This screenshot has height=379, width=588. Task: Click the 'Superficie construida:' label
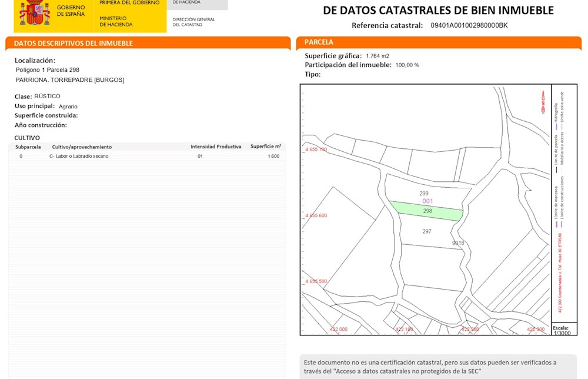[x=46, y=115]
